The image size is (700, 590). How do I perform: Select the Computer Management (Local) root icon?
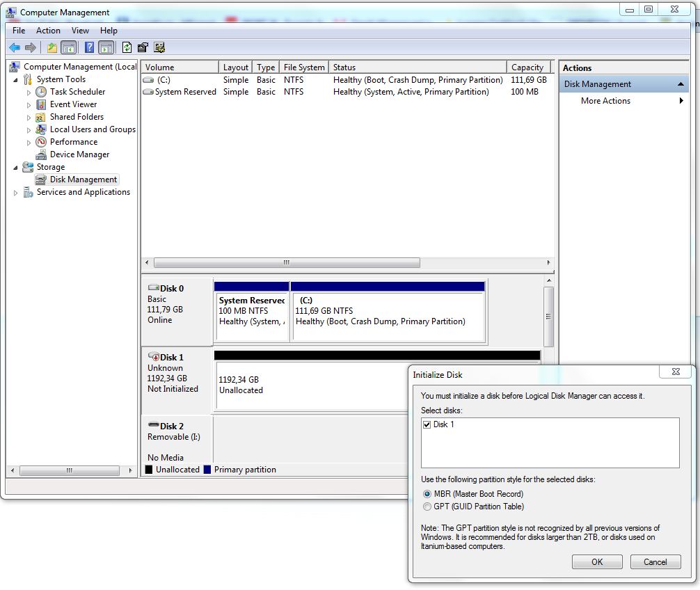point(15,67)
